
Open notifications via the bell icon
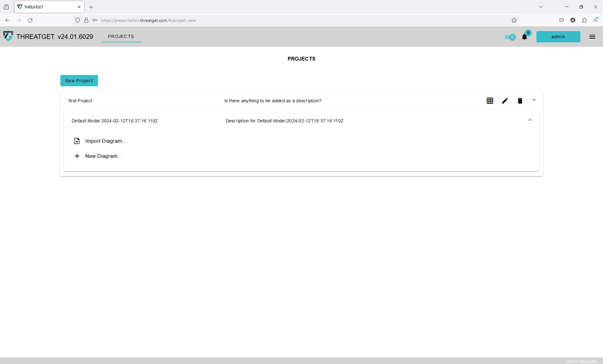tap(524, 37)
